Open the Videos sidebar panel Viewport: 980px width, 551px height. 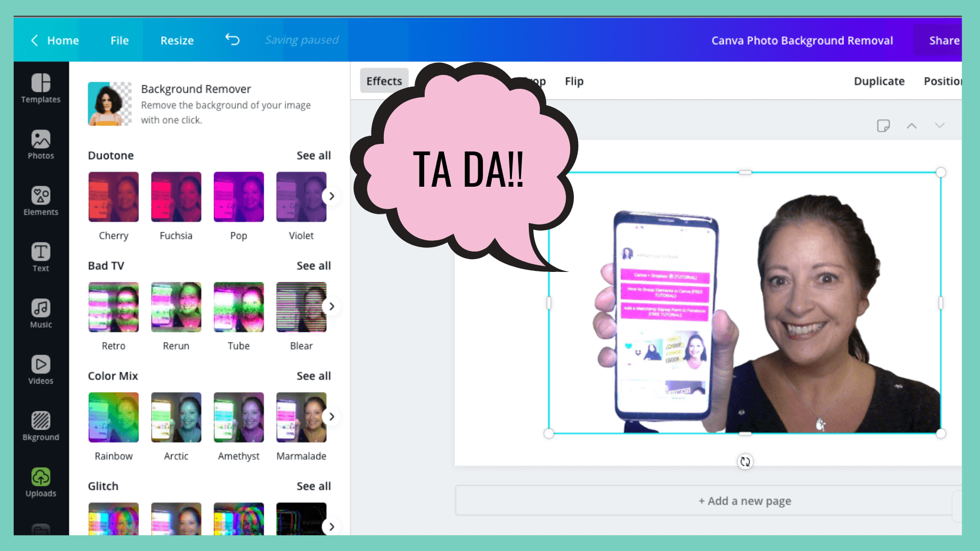41,369
